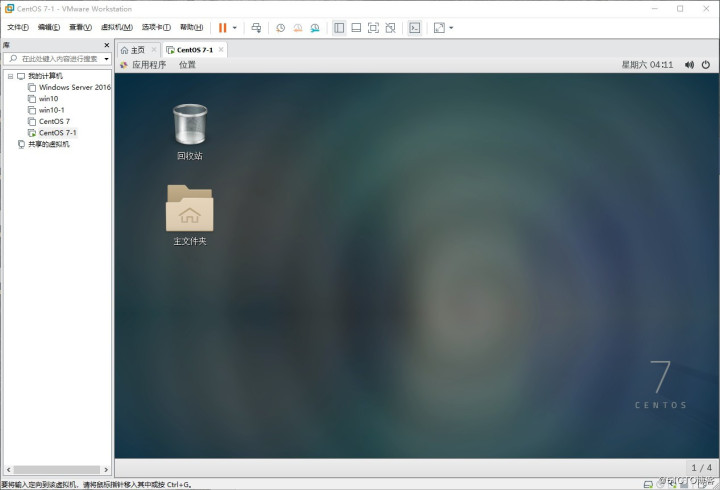Open the 编辑(E) menu
The height and width of the screenshot is (490, 720).
pyautogui.click(x=49, y=28)
